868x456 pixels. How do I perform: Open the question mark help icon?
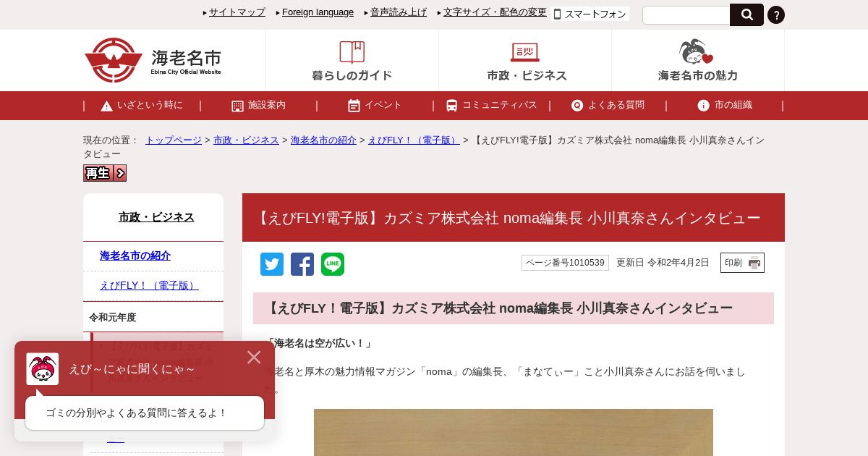[776, 14]
